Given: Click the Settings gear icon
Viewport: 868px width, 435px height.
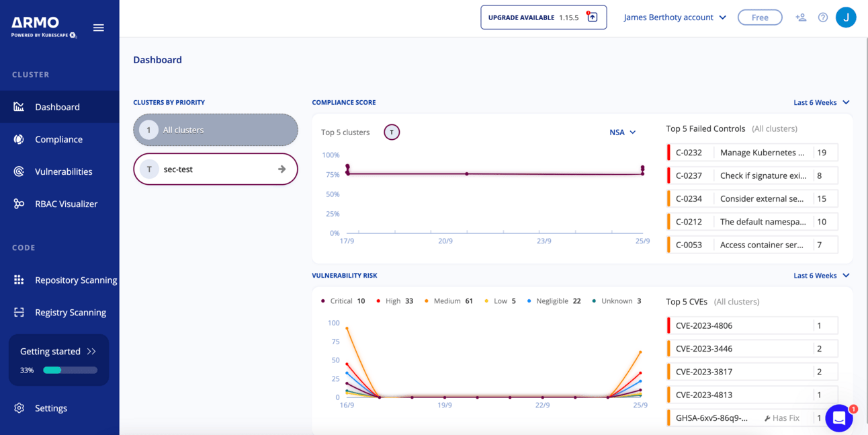Looking at the screenshot, I should point(19,408).
